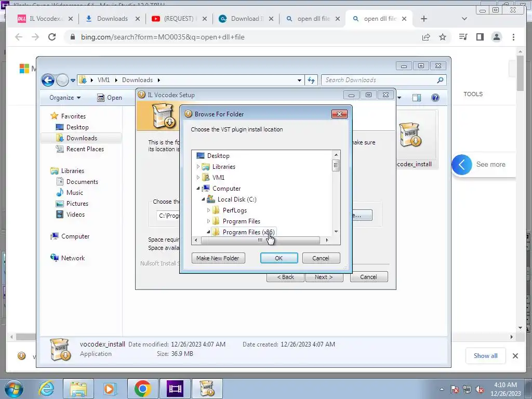Image resolution: width=532 pixels, height=399 pixels.
Task: Open recent locations dropdown in Explorer
Action: [73, 81]
